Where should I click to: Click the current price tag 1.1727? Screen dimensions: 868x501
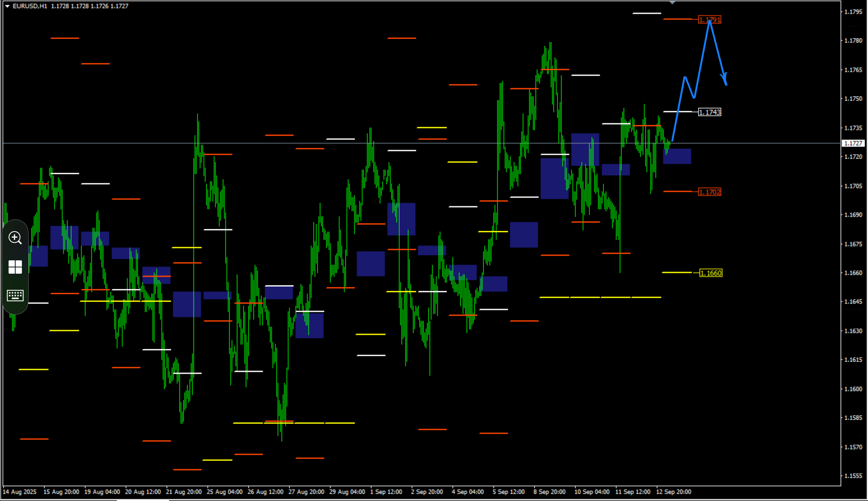(853, 143)
